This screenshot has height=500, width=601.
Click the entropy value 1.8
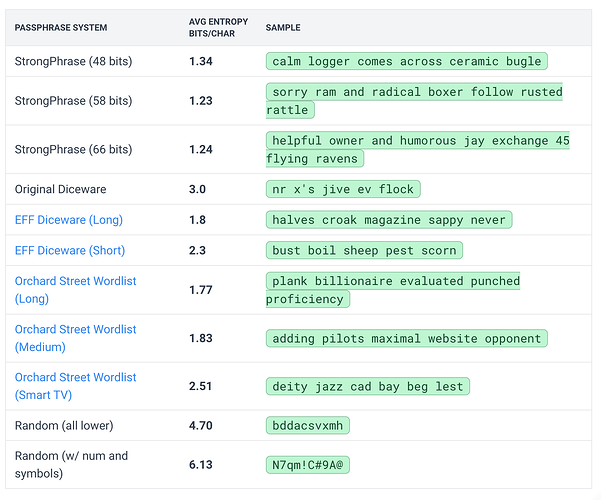[x=197, y=220]
